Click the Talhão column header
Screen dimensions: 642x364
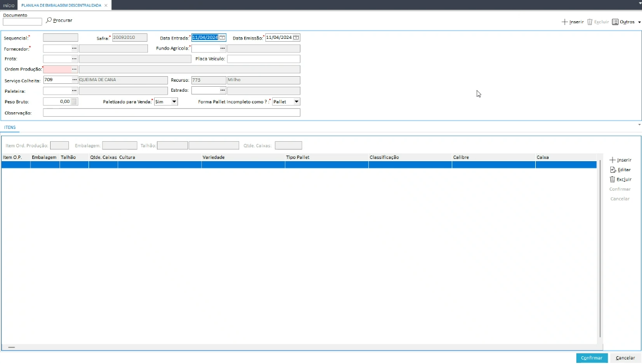[74, 157]
